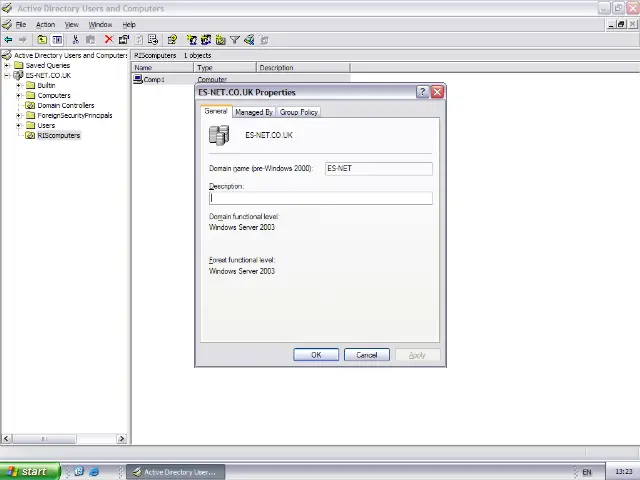Click the Export List toolbar icon

(x=153, y=40)
